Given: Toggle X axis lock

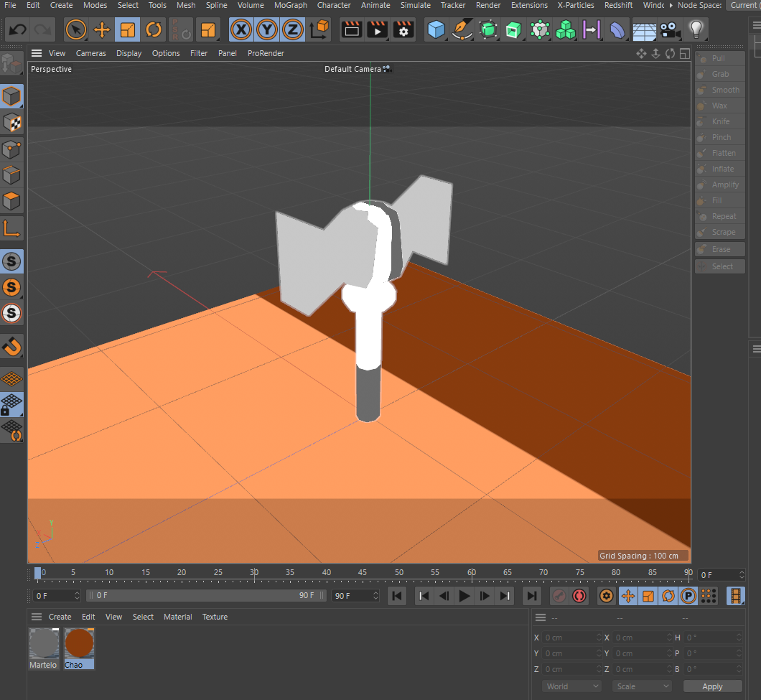Looking at the screenshot, I should pyautogui.click(x=241, y=30).
